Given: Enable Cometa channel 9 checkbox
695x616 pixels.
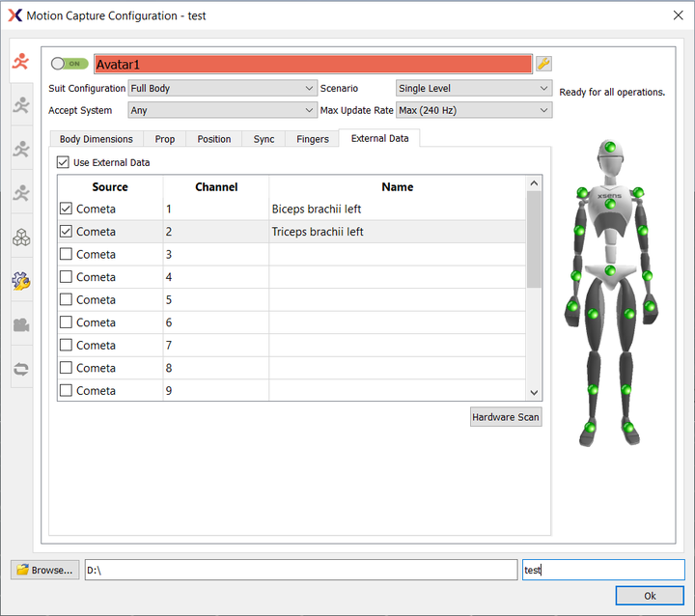Looking at the screenshot, I should click(x=66, y=390).
